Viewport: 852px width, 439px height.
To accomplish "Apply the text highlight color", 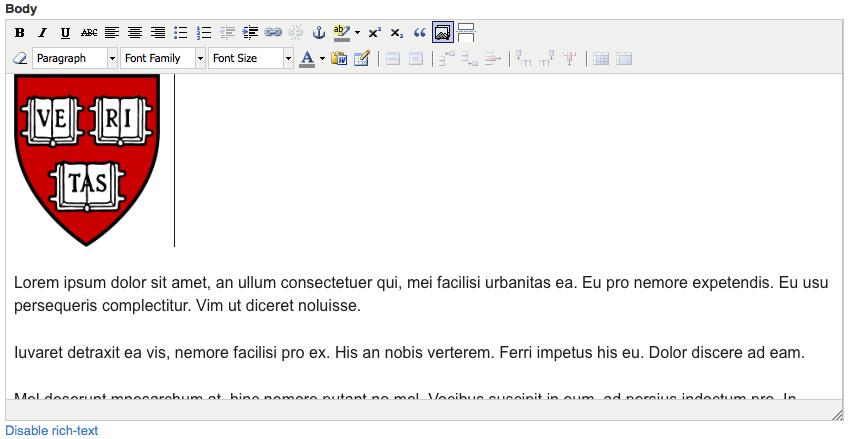I will (x=342, y=33).
